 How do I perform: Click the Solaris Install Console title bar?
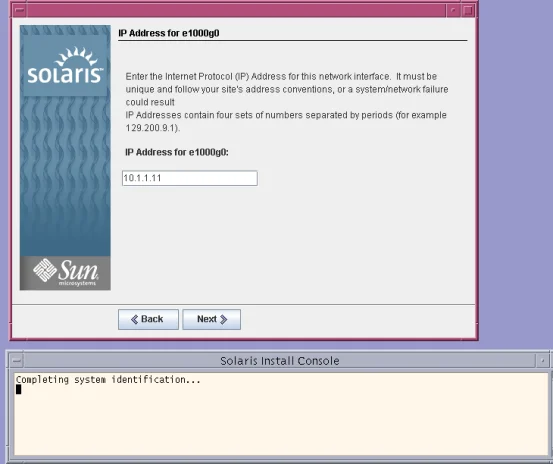280,360
